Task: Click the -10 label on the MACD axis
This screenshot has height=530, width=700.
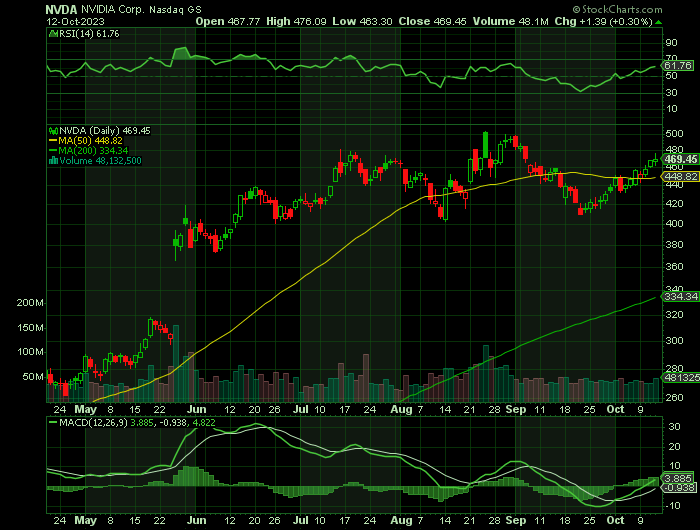Action: click(x=673, y=506)
